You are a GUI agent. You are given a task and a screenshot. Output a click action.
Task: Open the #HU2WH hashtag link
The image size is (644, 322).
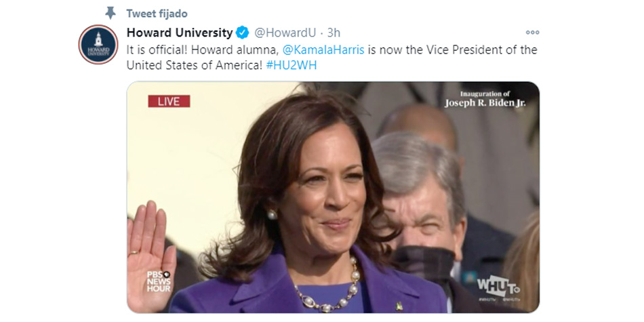pyautogui.click(x=291, y=65)
